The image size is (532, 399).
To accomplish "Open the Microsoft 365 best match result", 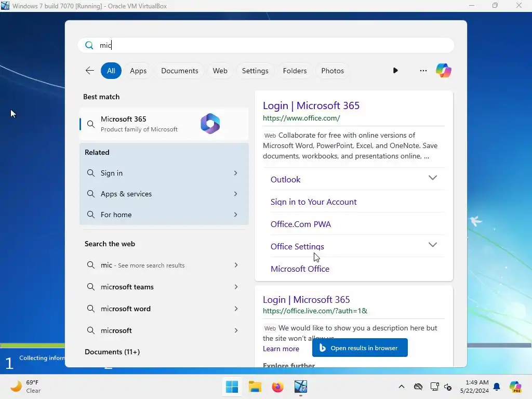I will click(x=164, y=124).
